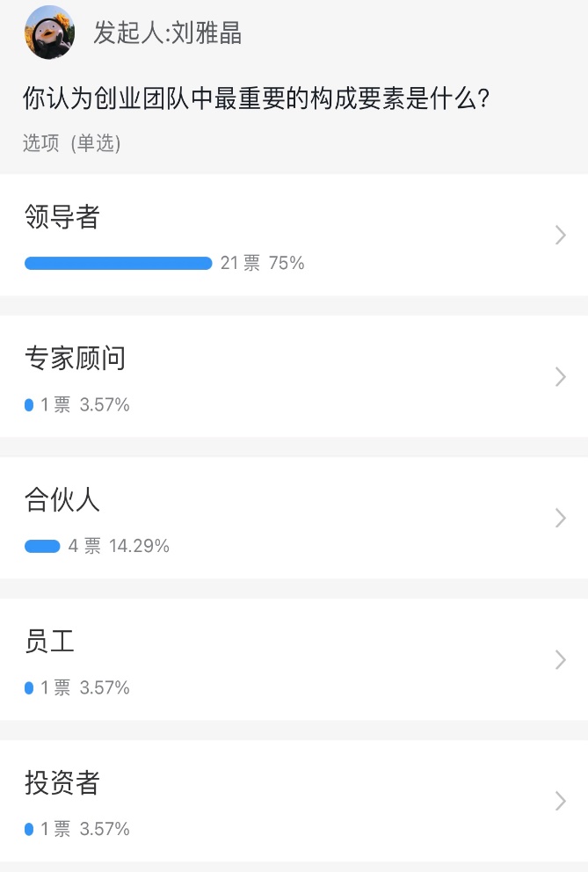Expand the 投资者 option chevron

(x=561, y=801)
